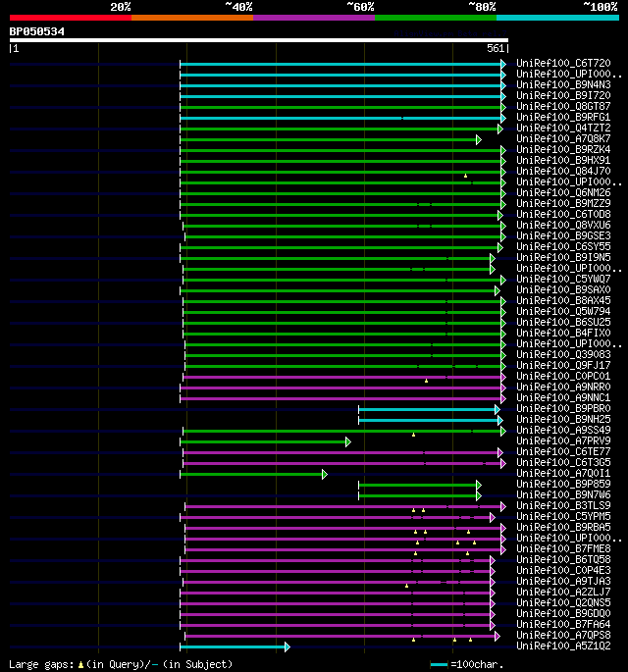The width and height of the screenshot is (628, 672).
Task: Select label UniRef100_B9I9N5
Action: (x=563, y=258)
